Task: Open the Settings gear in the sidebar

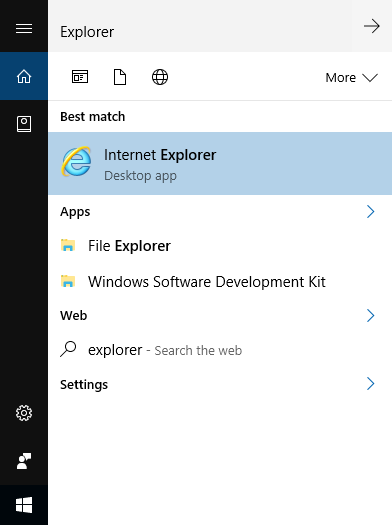Action: click(24, 413)
